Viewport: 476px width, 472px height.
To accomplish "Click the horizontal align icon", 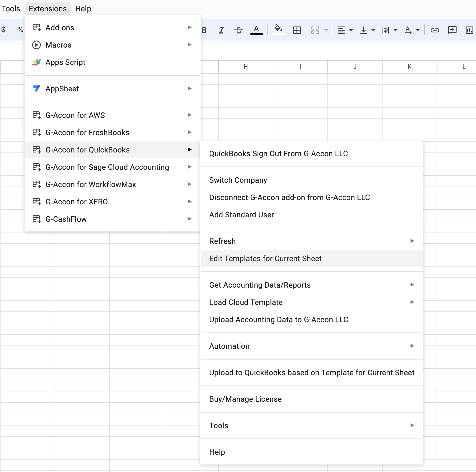I will (341, 30).
